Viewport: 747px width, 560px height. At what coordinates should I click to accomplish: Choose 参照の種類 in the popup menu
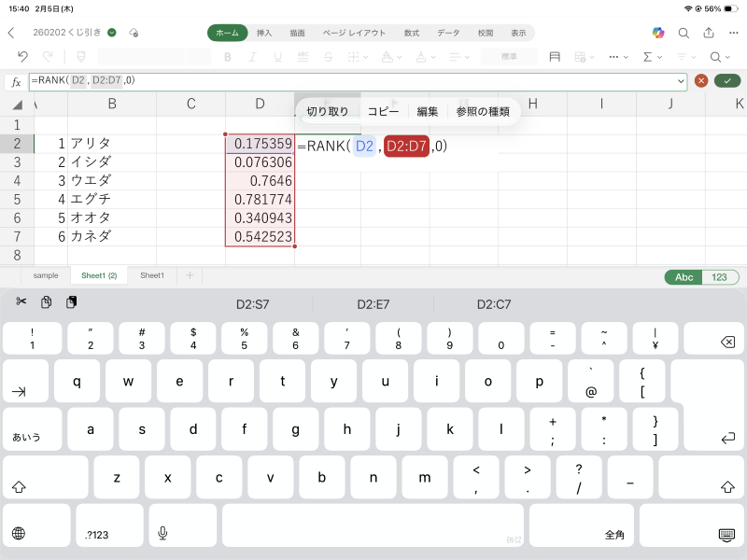pos(483,112)
